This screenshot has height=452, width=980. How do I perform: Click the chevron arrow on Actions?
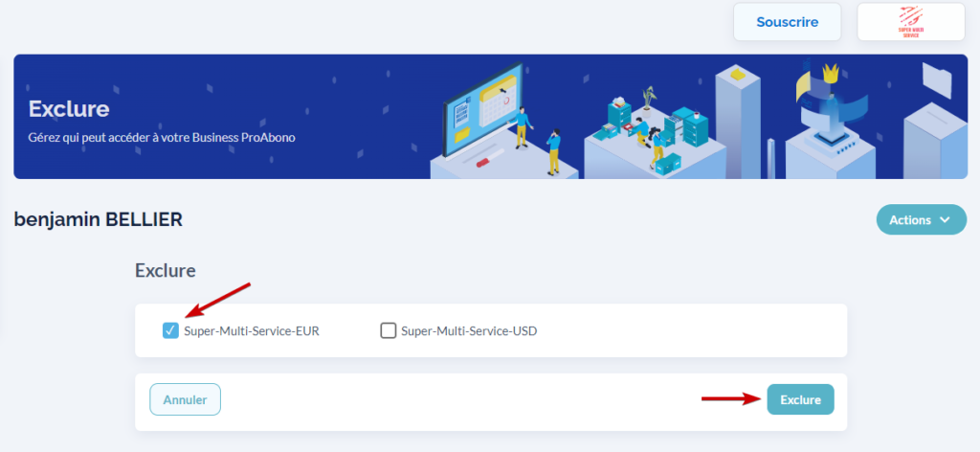coord(945,219)
